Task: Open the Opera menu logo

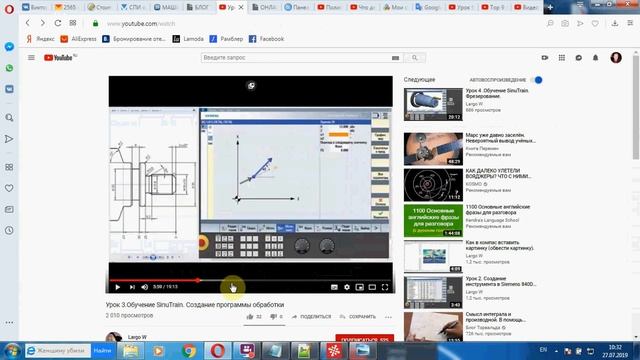Action: [9, 9]
